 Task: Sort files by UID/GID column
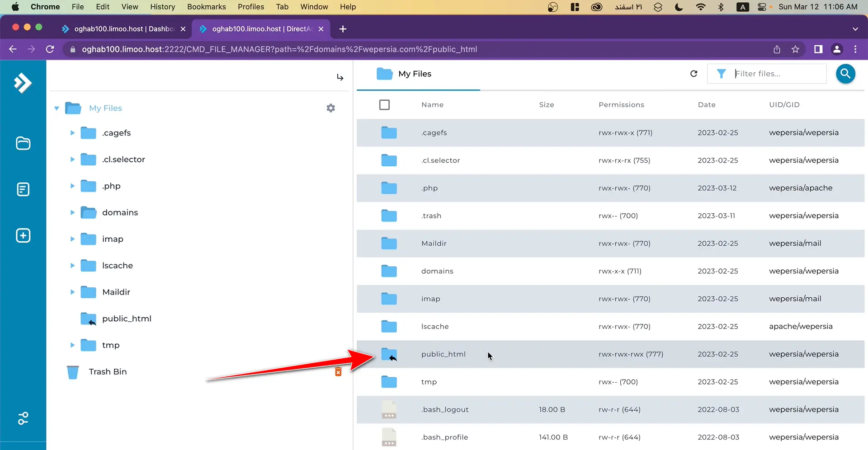coord(784,105)
